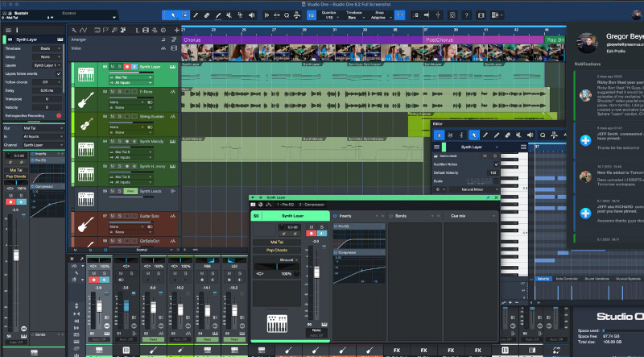This screenshot has height=357, width=644.
Task: Open the Layers Synth Layer 1 dropdown
Action: pyautogui.click(x=47, y=65)
